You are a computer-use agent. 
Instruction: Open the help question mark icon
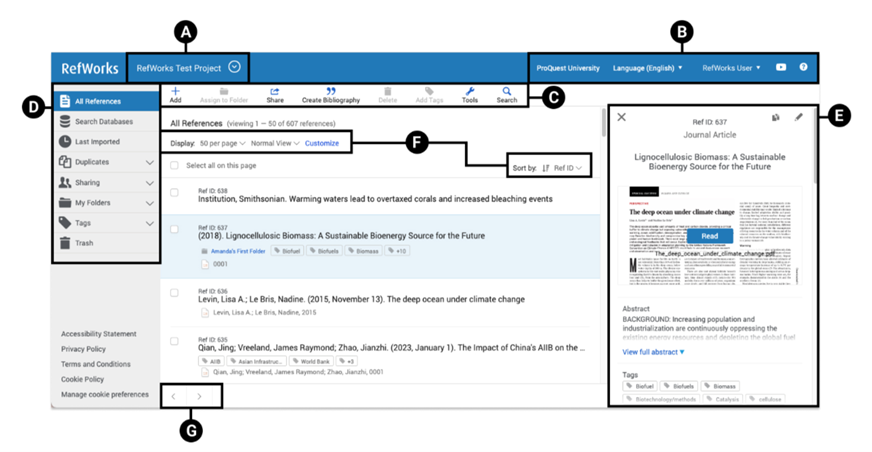pos(804,67)
